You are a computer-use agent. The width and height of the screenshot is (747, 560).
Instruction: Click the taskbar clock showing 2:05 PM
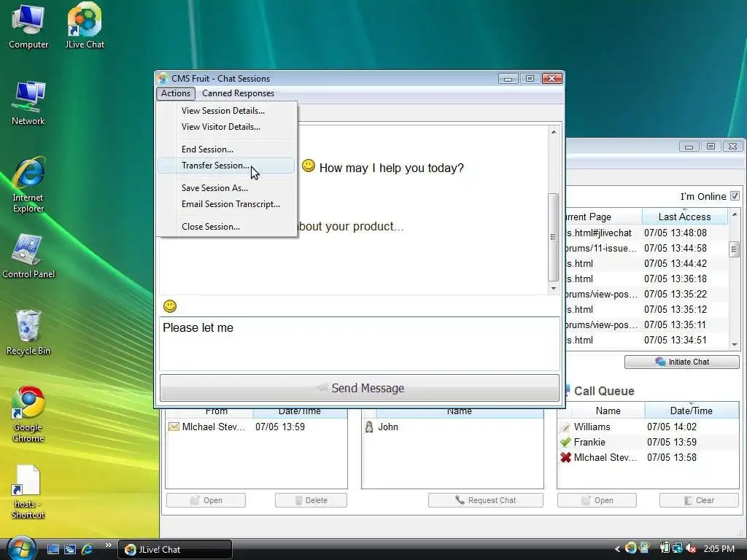719,548
